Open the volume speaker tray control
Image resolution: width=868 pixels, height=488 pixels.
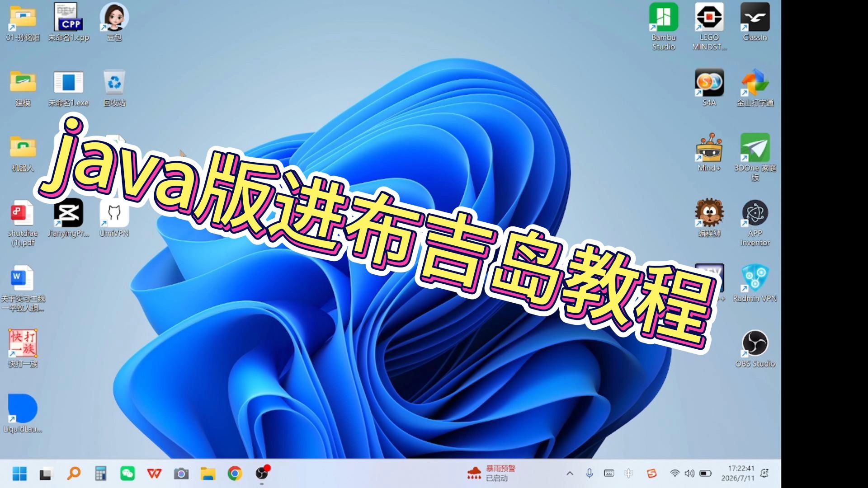[689, 474]
